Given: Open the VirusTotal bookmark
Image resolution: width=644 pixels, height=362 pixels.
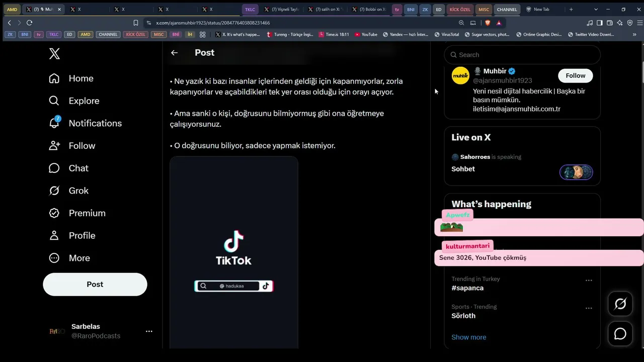Looking at the screenshot, I should (x=447, y=34).
